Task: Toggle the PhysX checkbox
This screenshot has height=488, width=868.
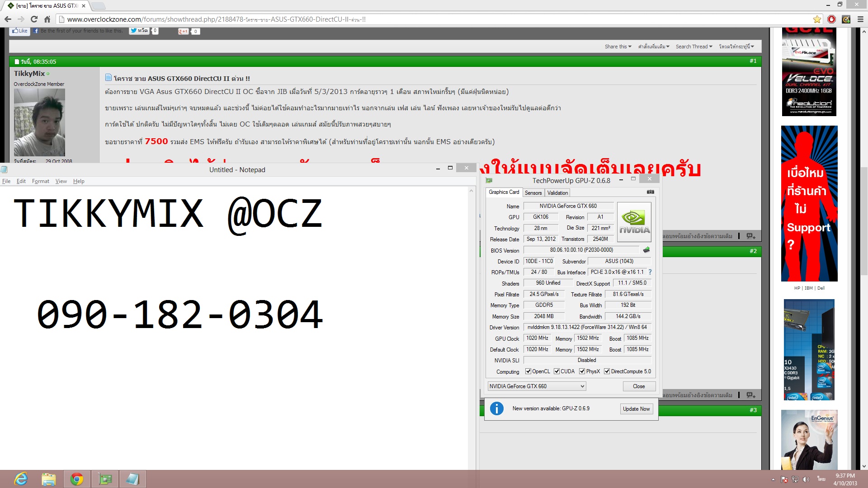Action: coord(582,371)
